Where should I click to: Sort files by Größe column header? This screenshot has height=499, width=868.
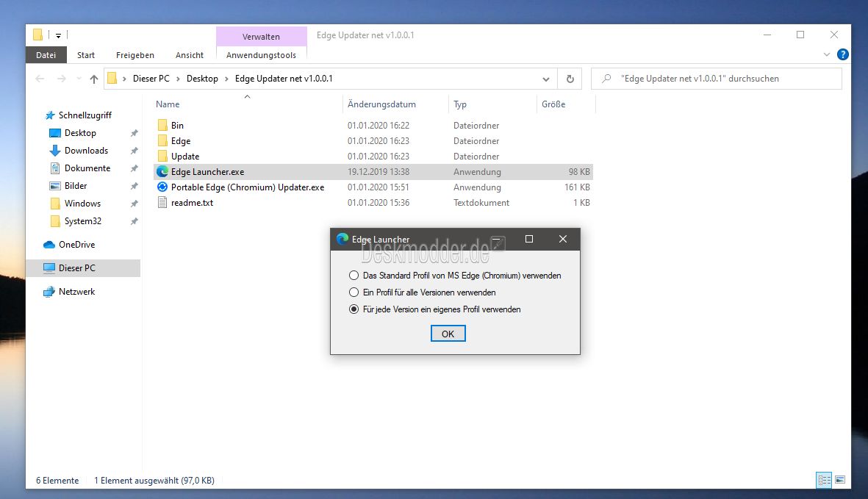pyautogui.click(x=553, y=104)
